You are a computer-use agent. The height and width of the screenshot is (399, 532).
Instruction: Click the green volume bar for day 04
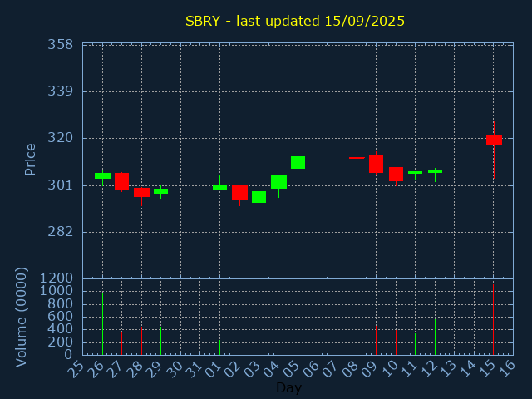pos(278,336)
